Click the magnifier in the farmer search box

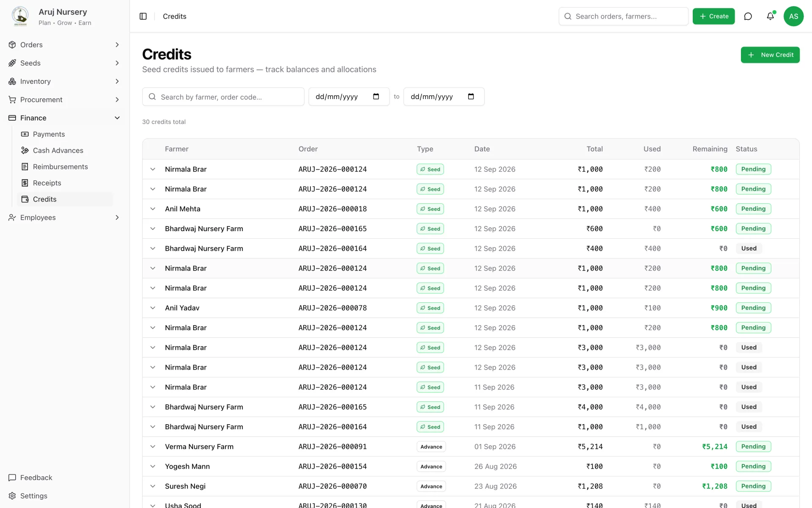click(x=152, y=97)
